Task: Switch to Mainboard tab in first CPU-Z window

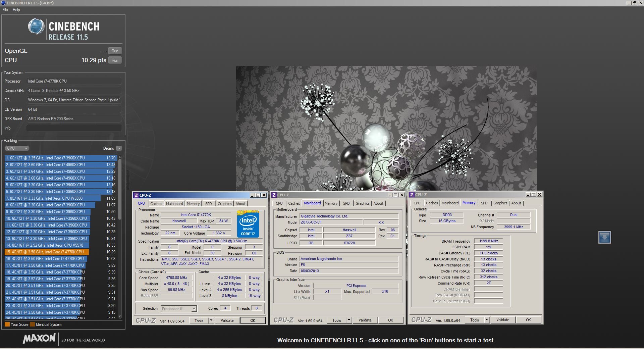Action: tap(174, 204)
